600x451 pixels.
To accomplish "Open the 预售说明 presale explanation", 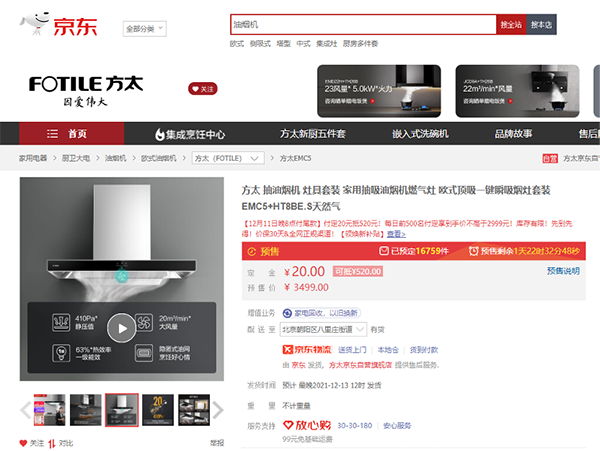I will pos(563,271).
